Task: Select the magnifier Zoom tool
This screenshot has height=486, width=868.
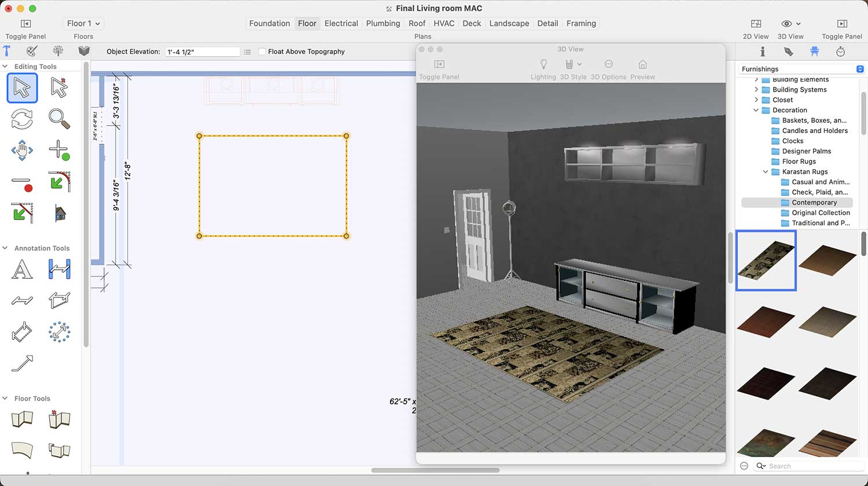Action: 59,119
